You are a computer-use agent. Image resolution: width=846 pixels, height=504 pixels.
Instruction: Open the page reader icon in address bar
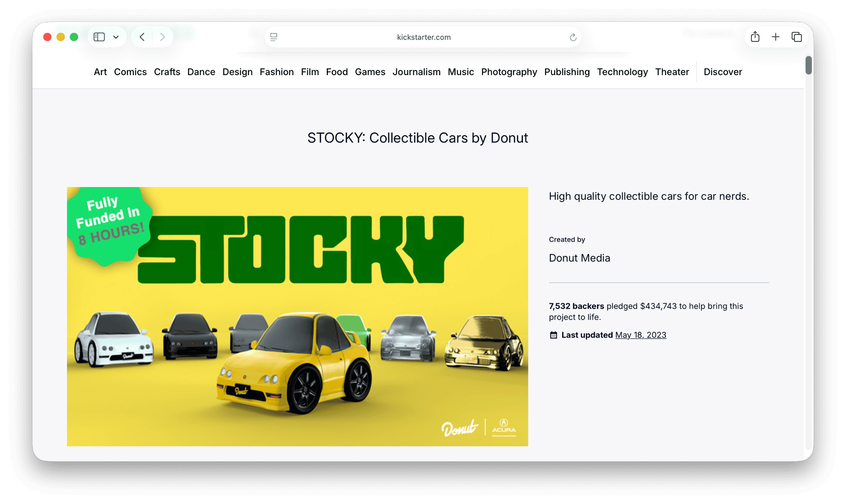coord(274,37)
